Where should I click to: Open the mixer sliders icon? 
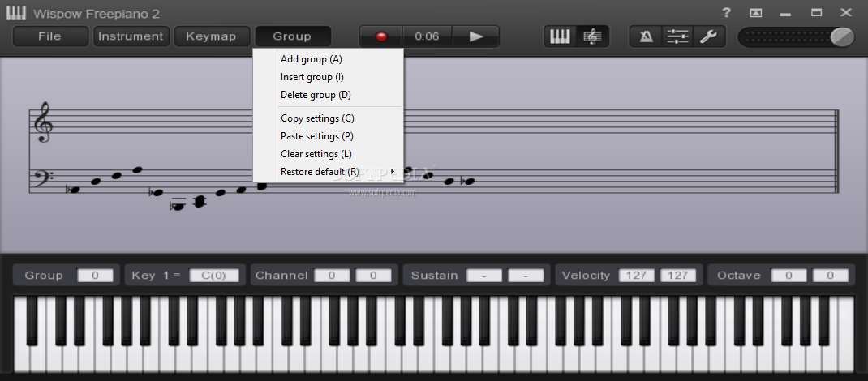[677, 36]
